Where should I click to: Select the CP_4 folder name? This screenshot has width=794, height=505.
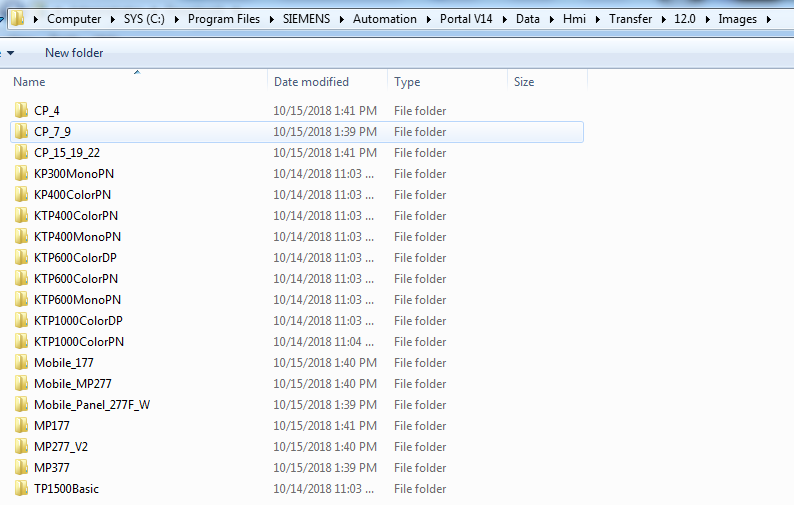click(x=47, y=110)
